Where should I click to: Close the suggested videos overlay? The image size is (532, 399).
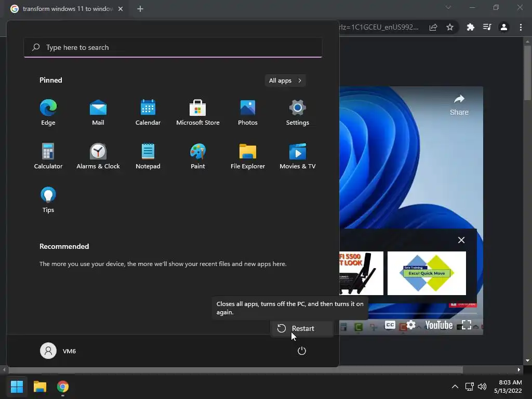point(461,240)
